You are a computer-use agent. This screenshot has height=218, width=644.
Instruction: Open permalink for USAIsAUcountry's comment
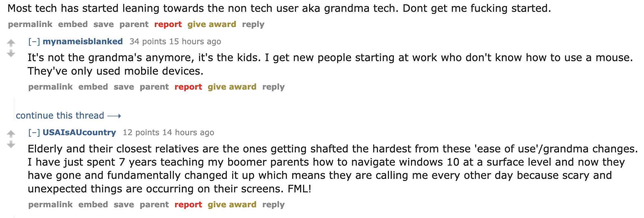point(50,205)
